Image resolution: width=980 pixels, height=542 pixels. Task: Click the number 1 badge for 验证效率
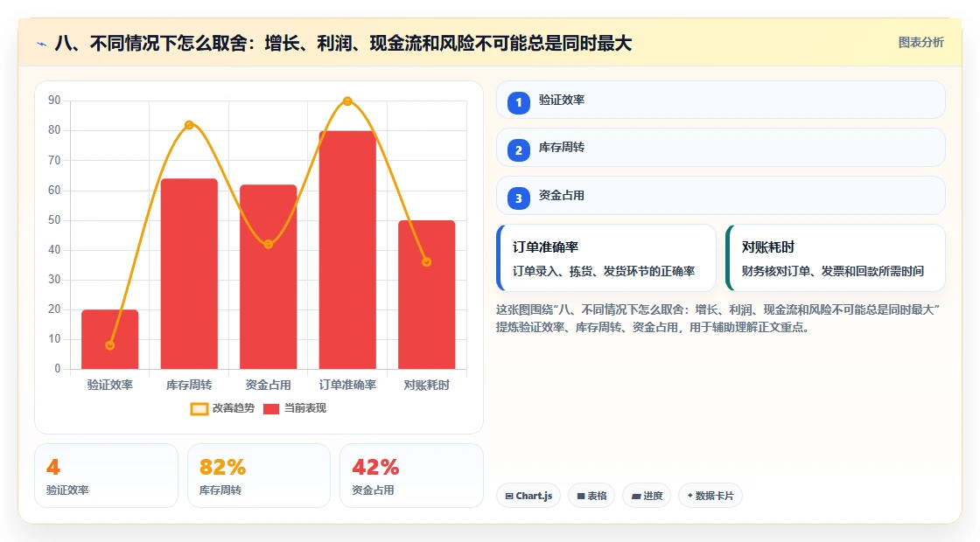point(518,102)
